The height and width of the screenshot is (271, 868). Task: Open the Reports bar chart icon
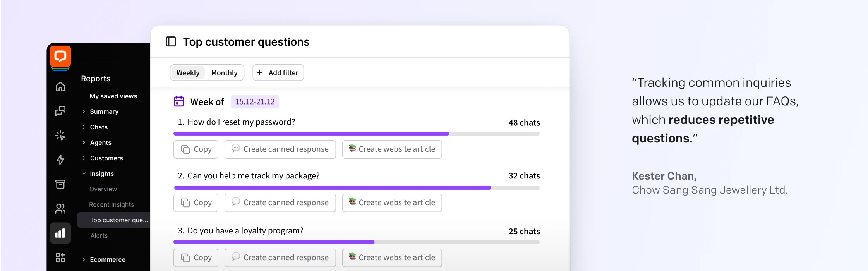point(60,233)
